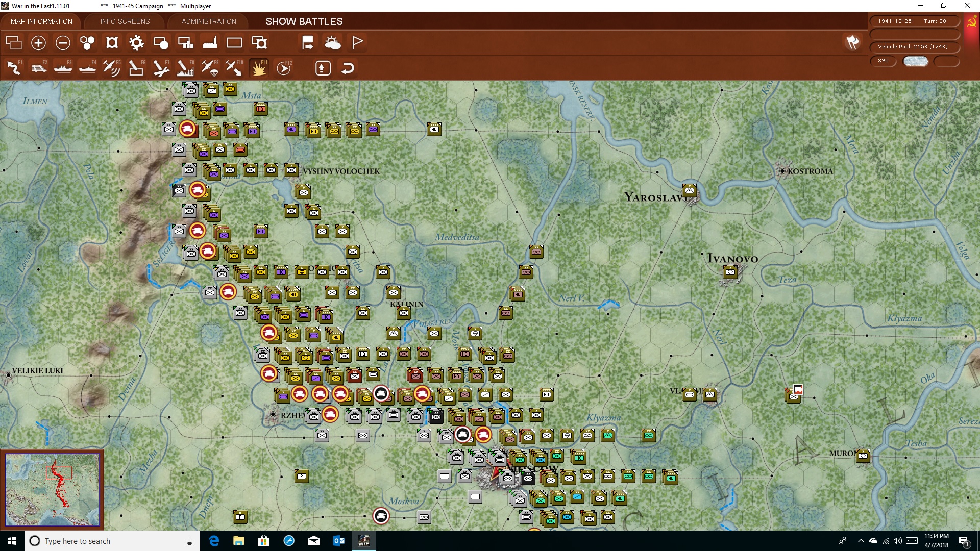980x551 pixels.
Task: Click the Soviet hammer and sickle emblem
Action: pyautogui.click(x=971, y=22)
